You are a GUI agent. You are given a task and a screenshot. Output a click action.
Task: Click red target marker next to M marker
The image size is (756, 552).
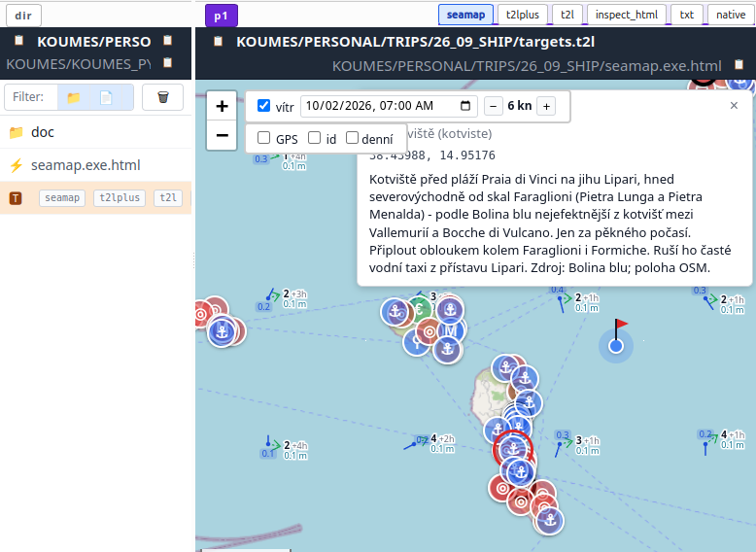click(x=430, y=331)
